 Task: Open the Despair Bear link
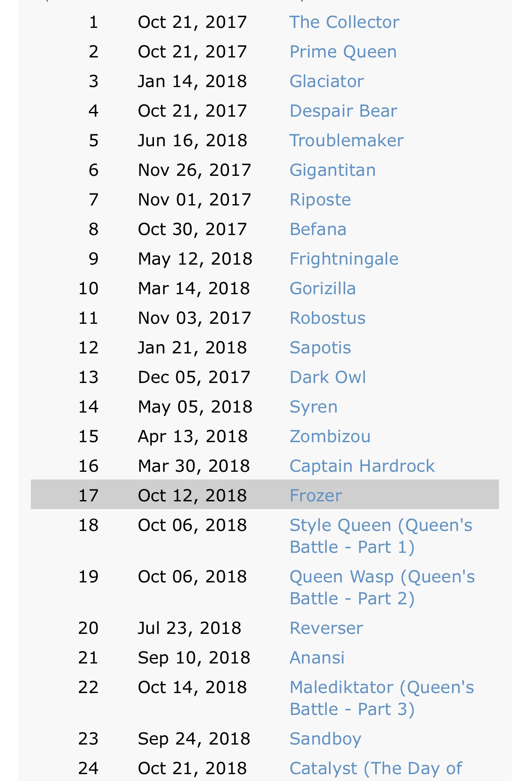pyautogui.click(x=343, y=111)
